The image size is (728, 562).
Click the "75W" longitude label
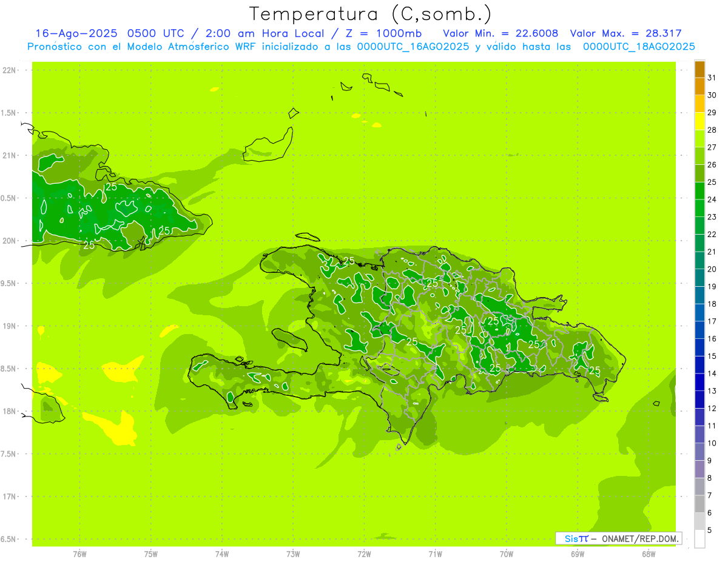click(151, 554)
